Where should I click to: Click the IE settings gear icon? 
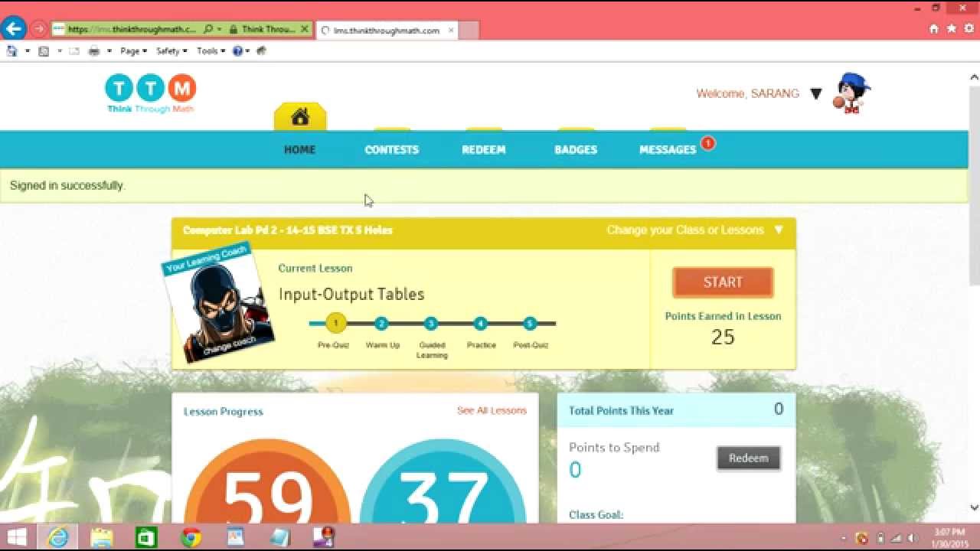point(969,29)
